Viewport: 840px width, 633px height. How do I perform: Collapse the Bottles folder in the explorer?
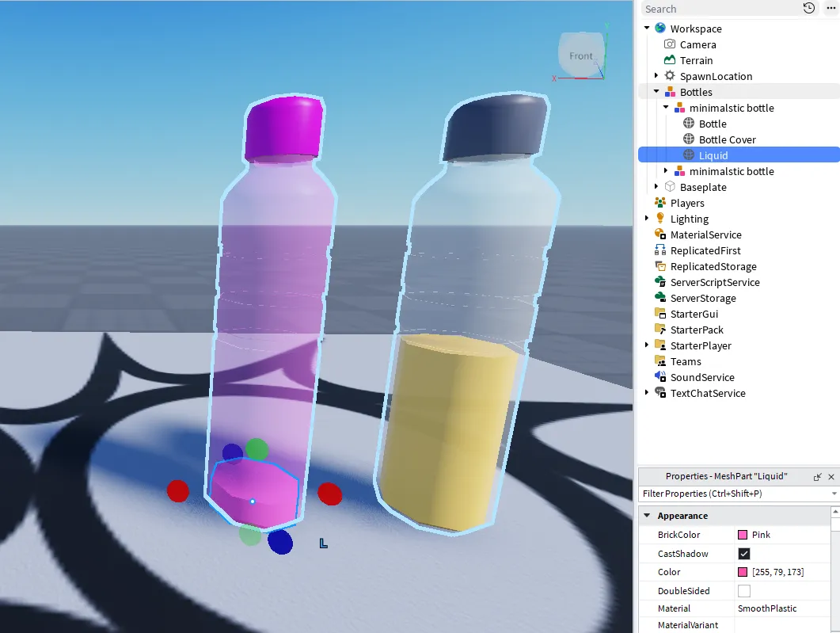(x=656, y=92)
